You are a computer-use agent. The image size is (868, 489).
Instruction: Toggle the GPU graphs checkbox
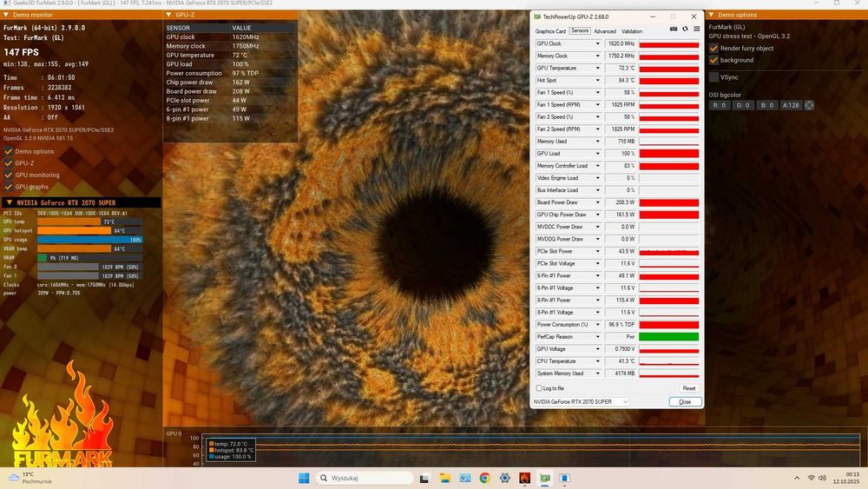pos(9,187)
